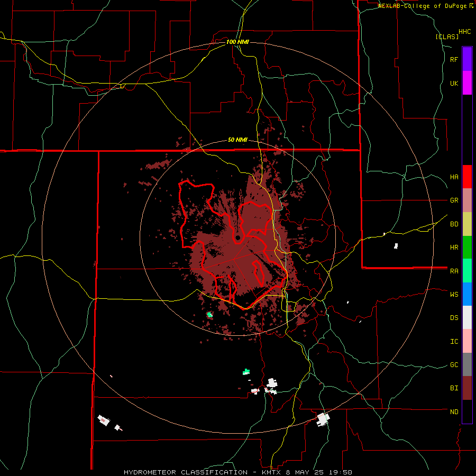This screenshot has width=476, height=476.
Task: Select the gray GC legend swatch
Action: (467, 364)
